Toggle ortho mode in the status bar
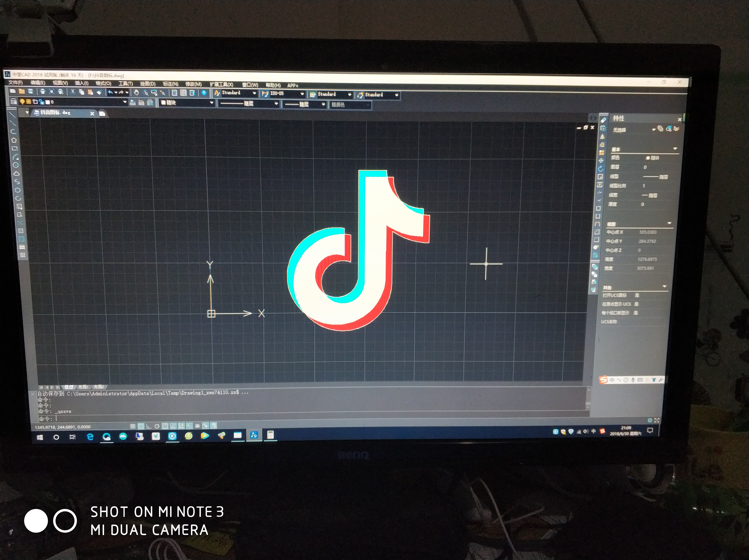Screen dimensions: 749x560 coord(149,426)
